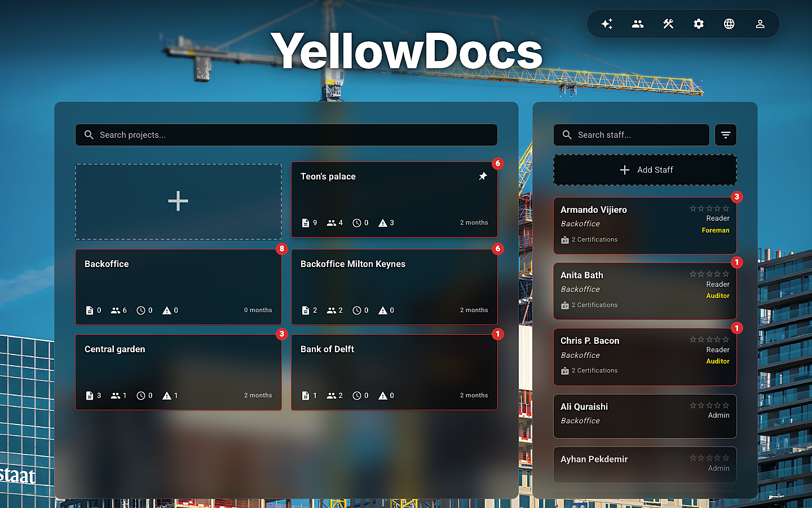
Task: Select Armando Vijiero staff card
Action: [x=645, y=226]
